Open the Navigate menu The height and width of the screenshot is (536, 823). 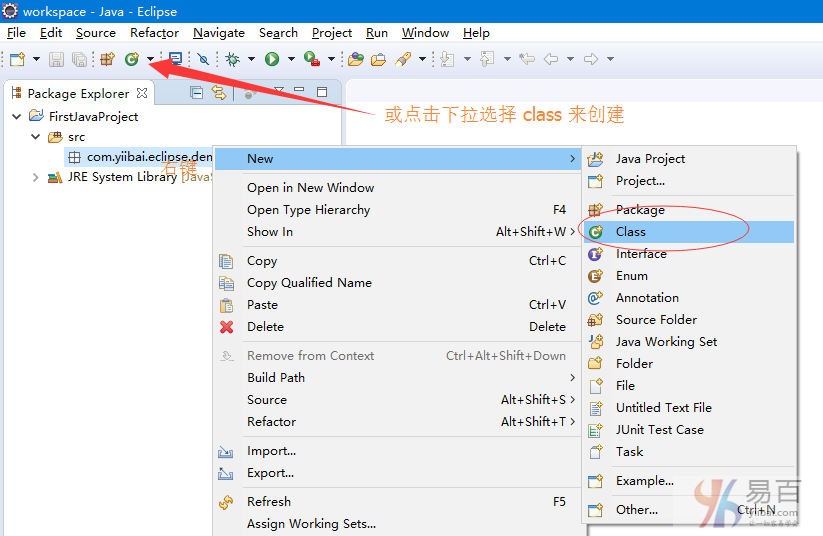[x=219, y=33]
